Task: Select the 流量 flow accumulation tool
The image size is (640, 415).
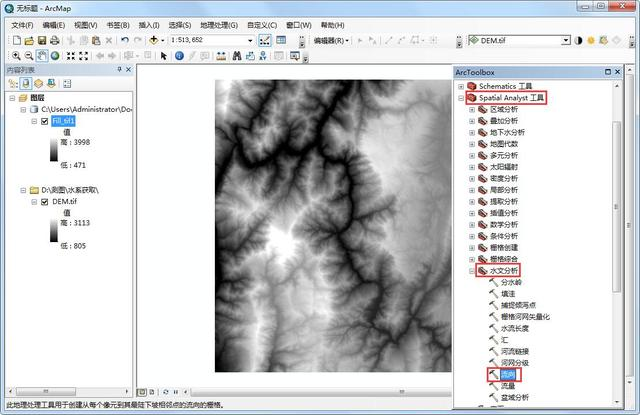Action: (508, 386)
